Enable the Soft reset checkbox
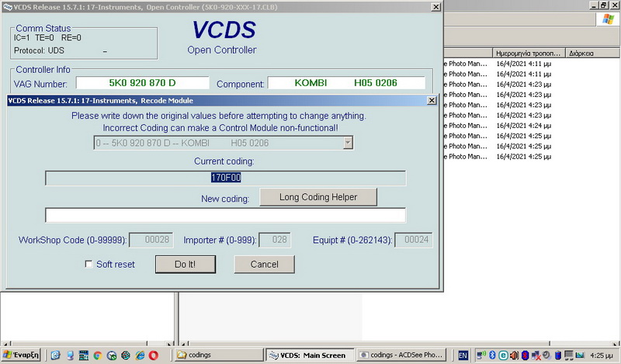The height and width of the screenshot is (364, 621). (88, 264)
